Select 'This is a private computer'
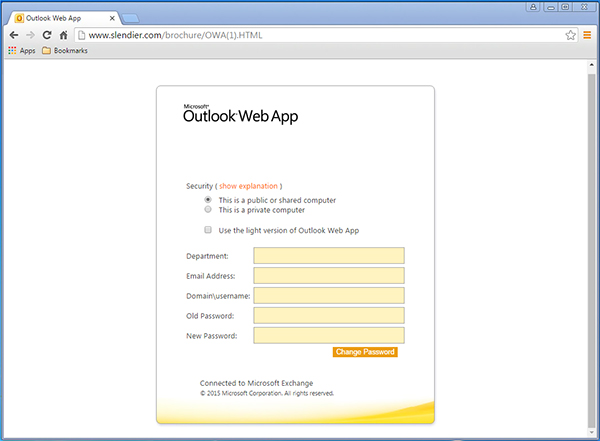Image resolution: width=600 pixels, height=441 pixels. (208, 209)
